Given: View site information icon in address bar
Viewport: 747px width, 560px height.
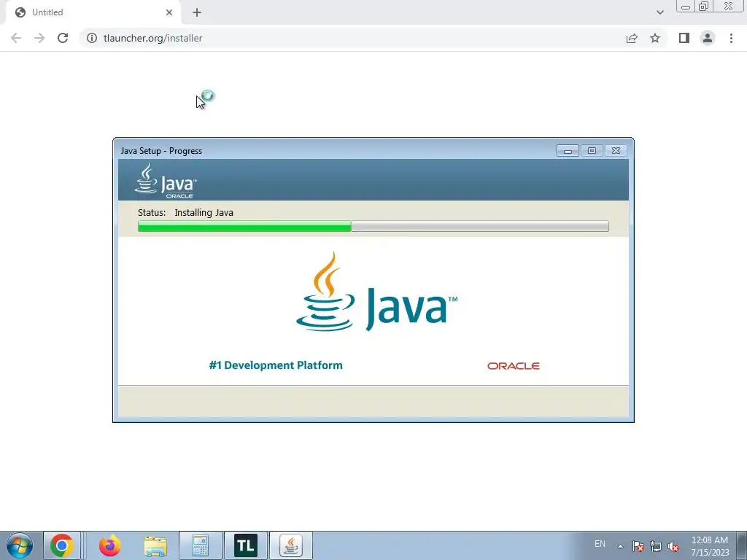Looking at the screenshot, I should click(92, 38).
